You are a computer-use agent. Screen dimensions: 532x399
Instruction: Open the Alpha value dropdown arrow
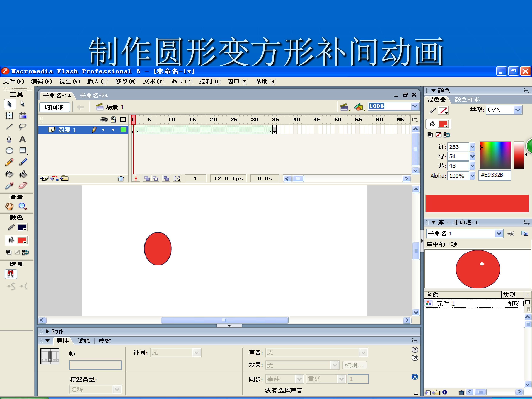[472, 175]
